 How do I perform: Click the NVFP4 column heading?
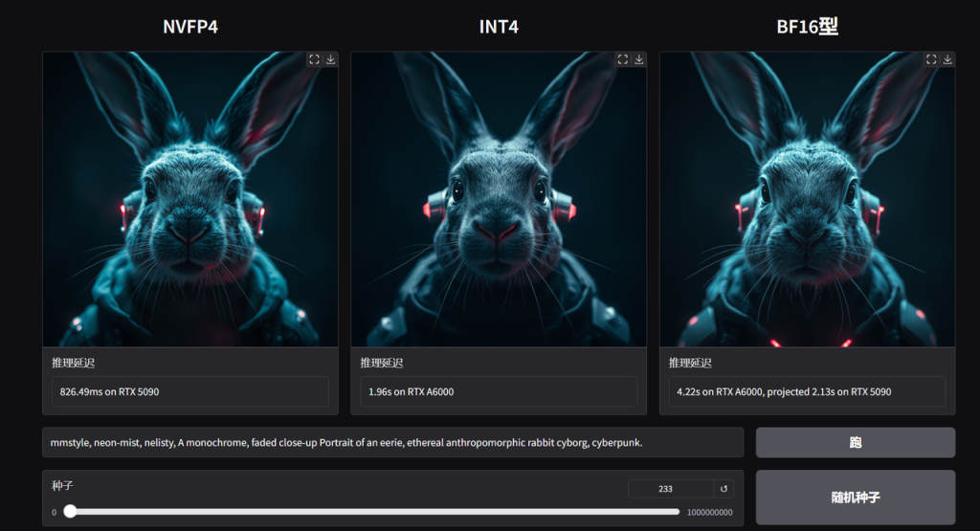(x=189, y=27)
